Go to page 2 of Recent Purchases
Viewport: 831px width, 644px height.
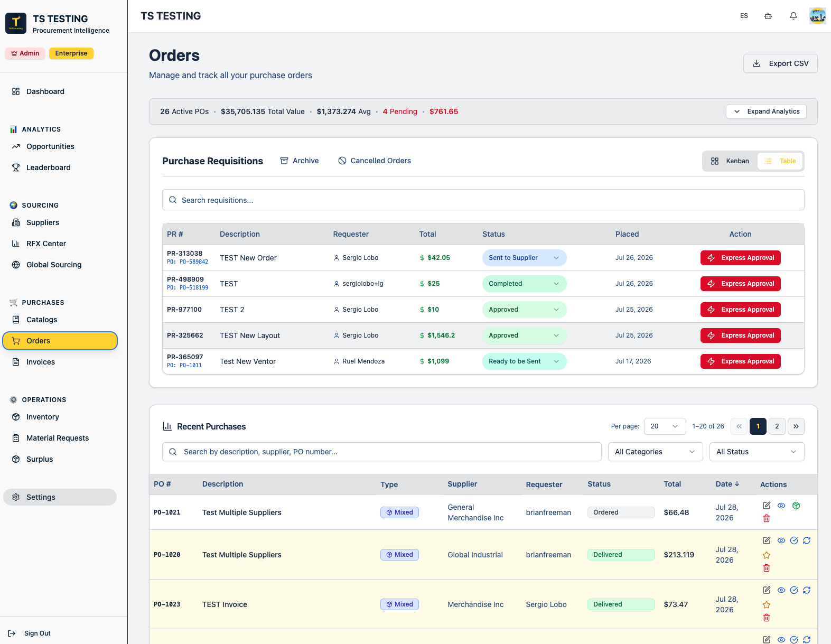(x=777, y=426)
